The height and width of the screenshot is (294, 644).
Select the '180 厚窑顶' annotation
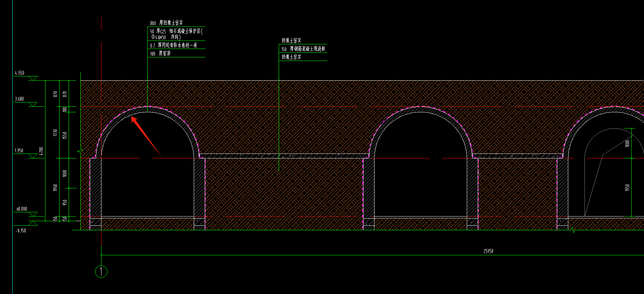(160, 54)
